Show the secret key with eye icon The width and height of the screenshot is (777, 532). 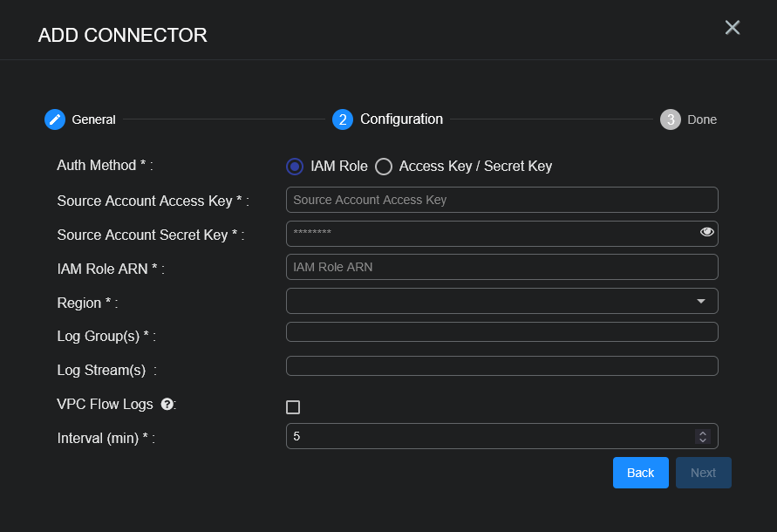706,232
